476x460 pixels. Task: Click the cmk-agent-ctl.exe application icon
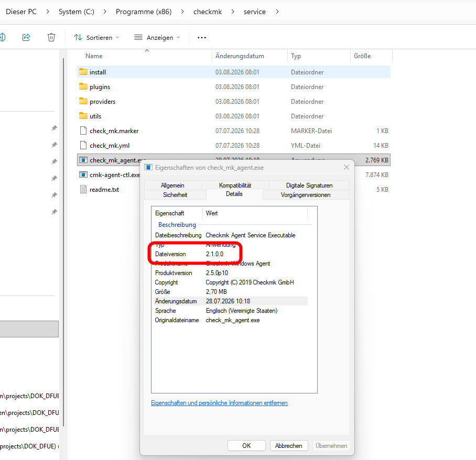pyautogui.click(x=83, y=175)
